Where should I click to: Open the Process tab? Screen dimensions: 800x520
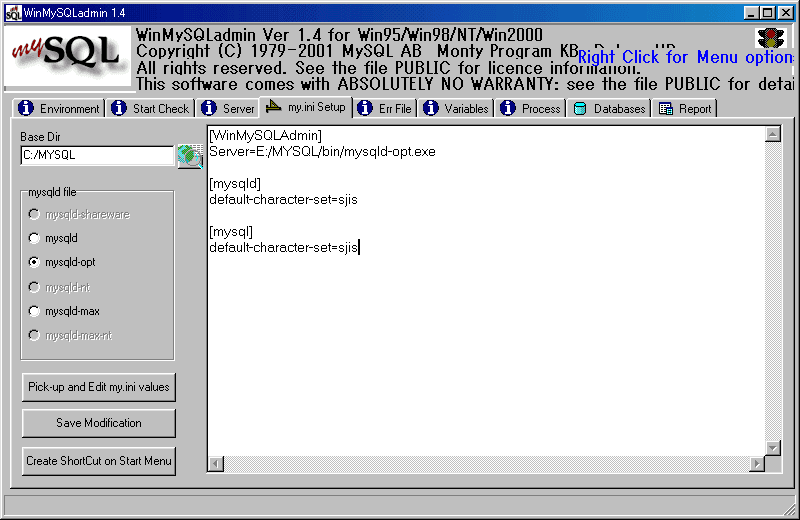point(530,108)
